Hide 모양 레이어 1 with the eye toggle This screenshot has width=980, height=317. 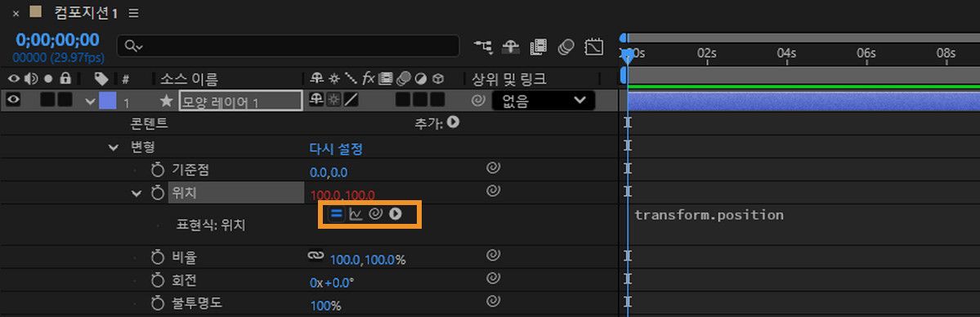(13, 100)
